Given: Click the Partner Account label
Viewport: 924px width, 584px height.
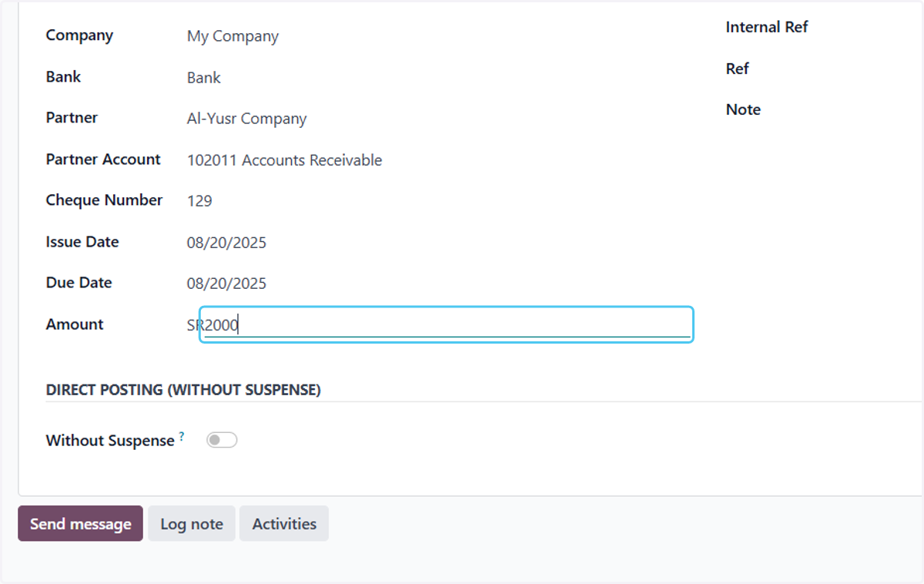Looking at the screenshot, I should pyautogui.click(x=103, y=159).
